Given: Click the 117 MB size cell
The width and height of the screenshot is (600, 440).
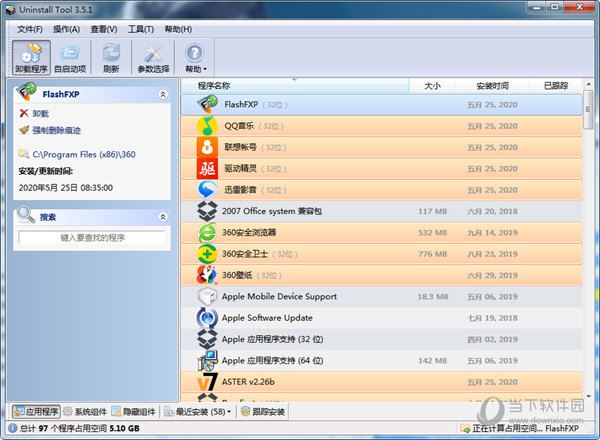Looking at the screenshot, I should (432, 211).
